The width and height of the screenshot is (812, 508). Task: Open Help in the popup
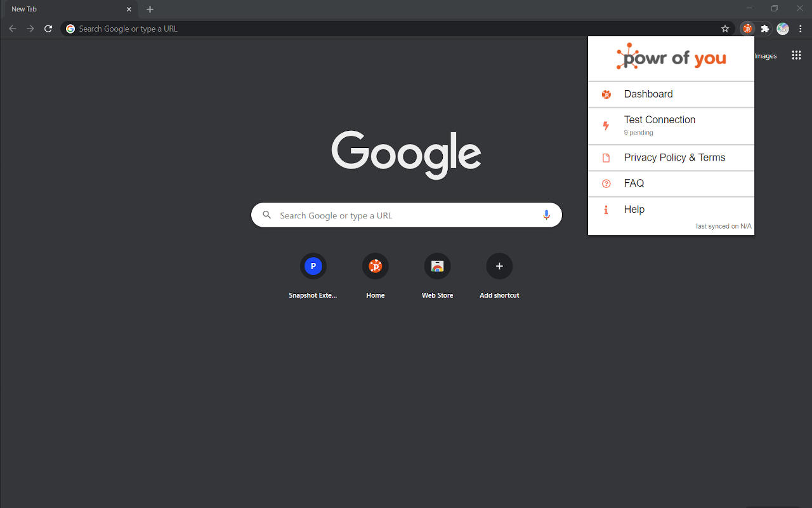(671, 210)
